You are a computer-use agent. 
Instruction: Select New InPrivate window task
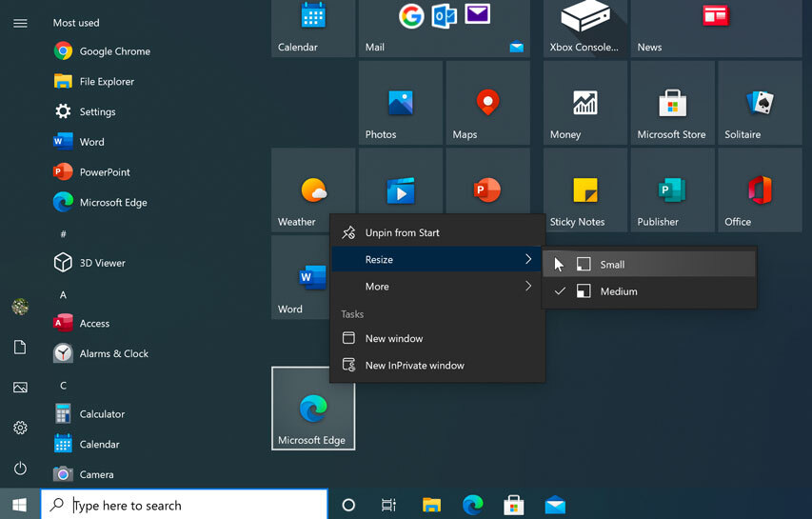point(437,365)
